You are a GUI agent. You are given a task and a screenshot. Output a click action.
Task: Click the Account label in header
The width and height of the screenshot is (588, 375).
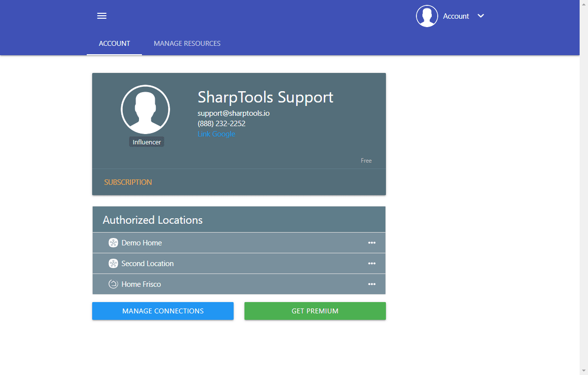tap(456, 16)
